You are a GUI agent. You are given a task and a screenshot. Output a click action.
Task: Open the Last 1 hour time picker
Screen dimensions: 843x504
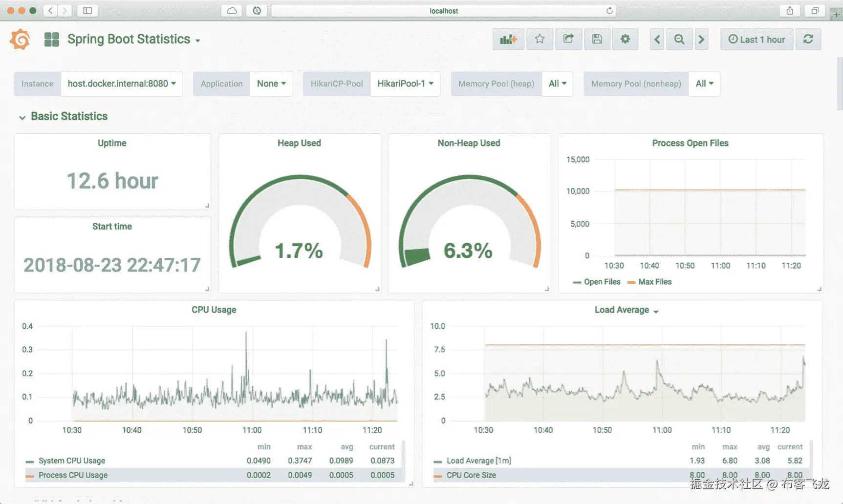pyautogui.click(x=757, y=39)
